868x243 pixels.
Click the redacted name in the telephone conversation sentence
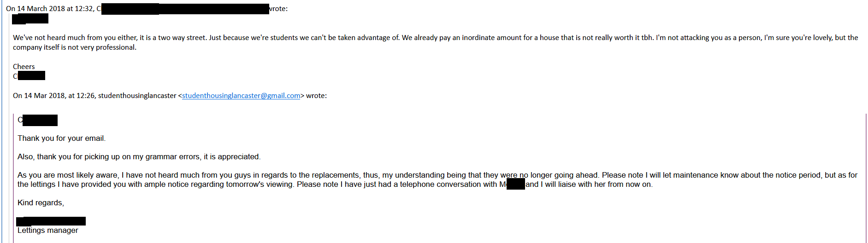pos(515,185)
